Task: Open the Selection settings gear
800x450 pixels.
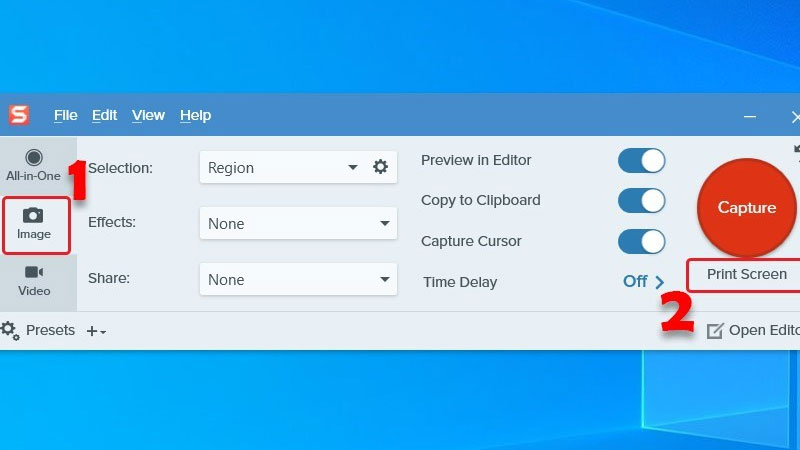Action: 380,167
